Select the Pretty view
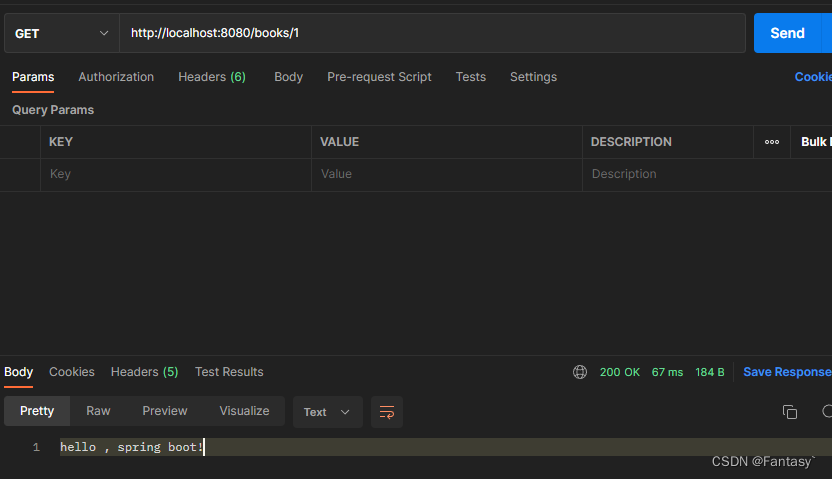The image size is (832, 479). click(37, 411)
